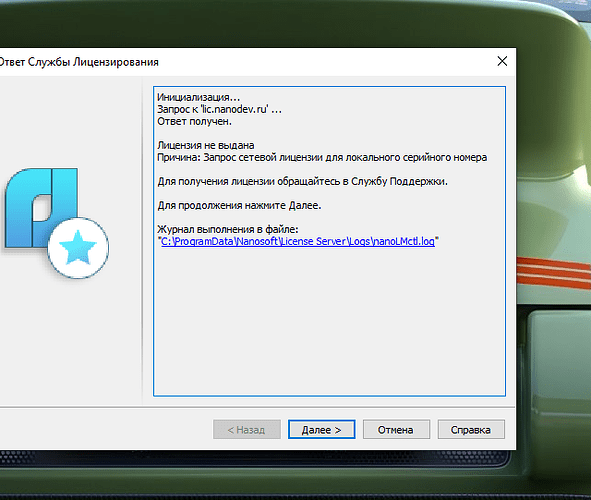
Task: Close the Ответ Службы Лицензирования dialog
Action: (x=502, y=61)
